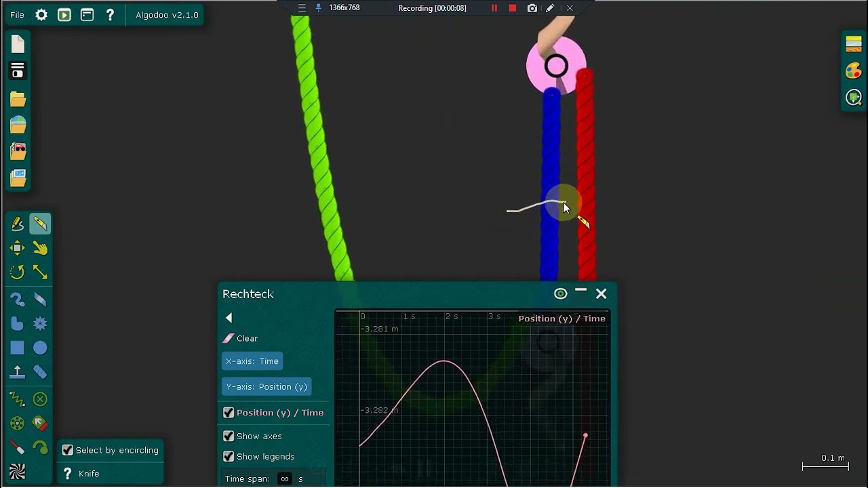Go back with the left arrow in Rechteck
This screenshot has height=488, width=868.
(229, 318)
